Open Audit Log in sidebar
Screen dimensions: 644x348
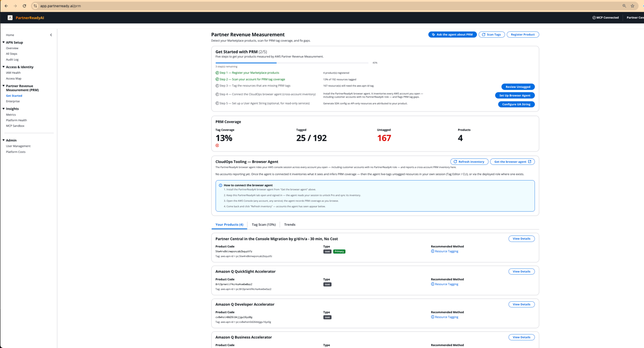point(12,60)
